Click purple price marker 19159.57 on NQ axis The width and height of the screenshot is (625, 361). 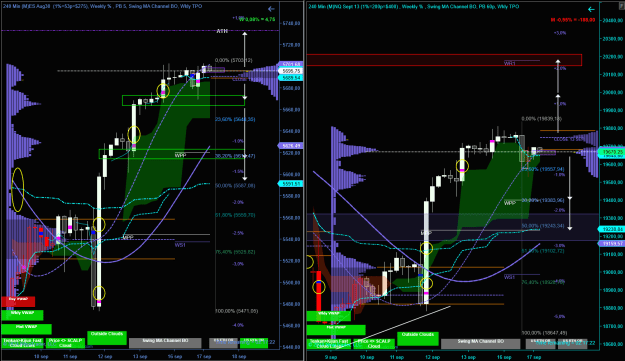[612, 243]
